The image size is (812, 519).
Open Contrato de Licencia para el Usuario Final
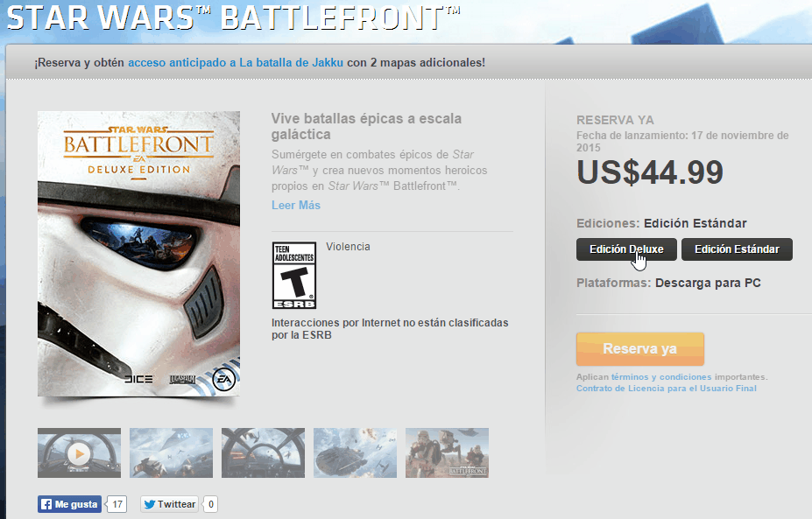click(x=667, y=388)
